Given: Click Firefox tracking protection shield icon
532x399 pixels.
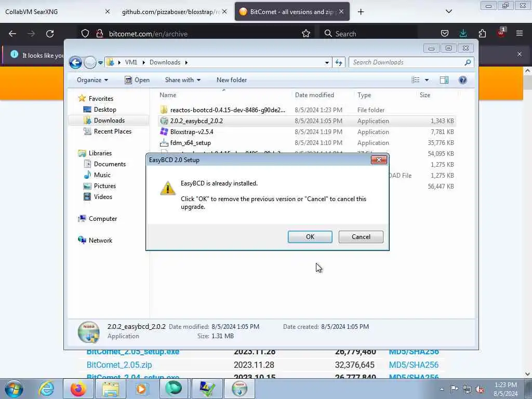Looking at the screenshot, I should [x=85, y=34].
